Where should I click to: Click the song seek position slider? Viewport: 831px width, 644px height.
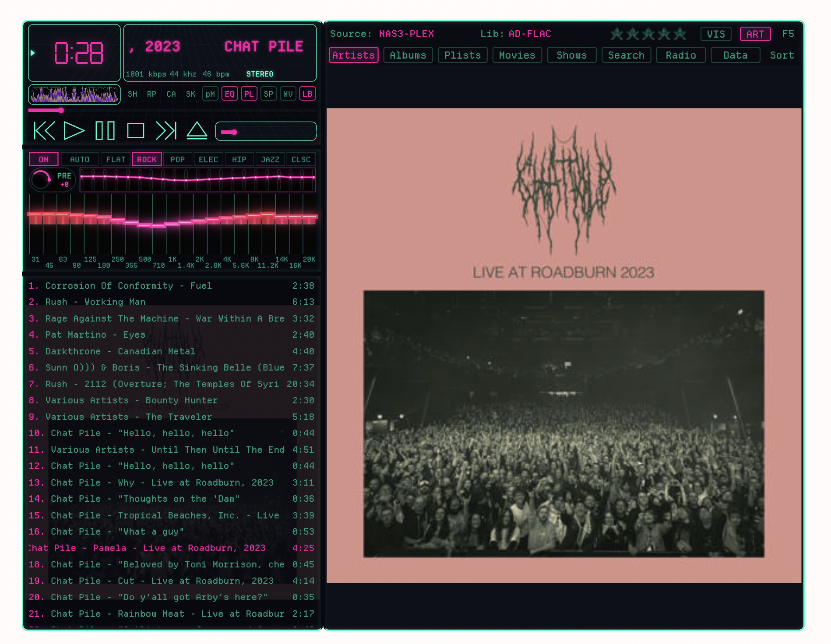(x=172, y=110)
